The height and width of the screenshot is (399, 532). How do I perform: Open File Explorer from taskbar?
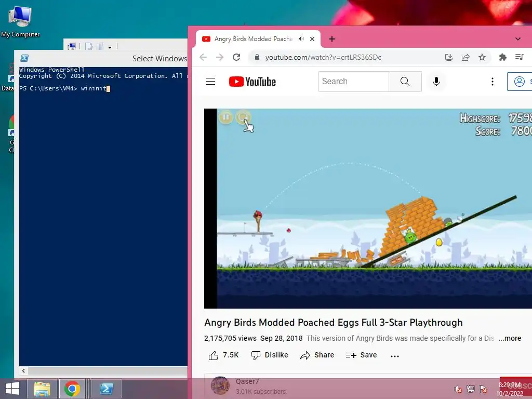click(42, 389)
